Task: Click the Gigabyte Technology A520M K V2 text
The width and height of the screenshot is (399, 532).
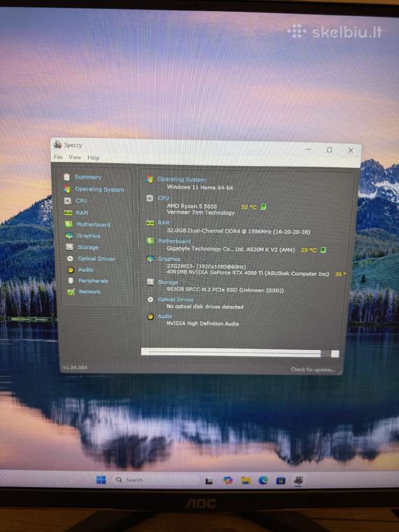Action: (x=231, y=249)
